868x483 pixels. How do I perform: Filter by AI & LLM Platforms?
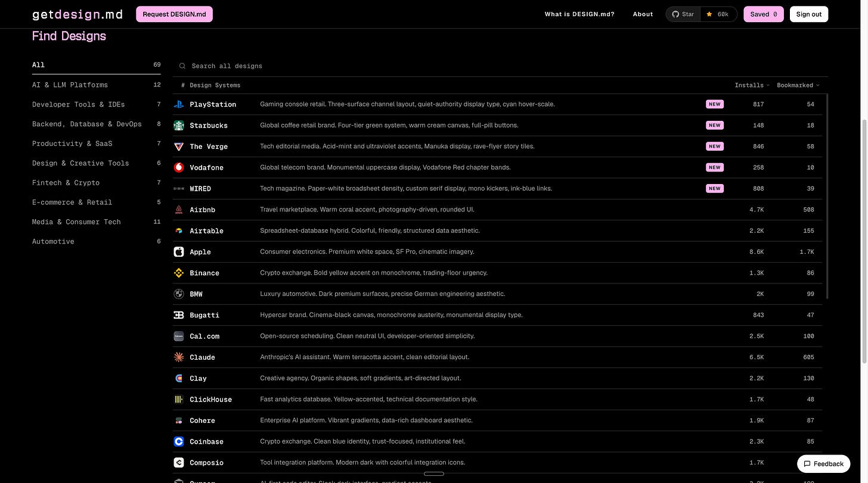97,85
